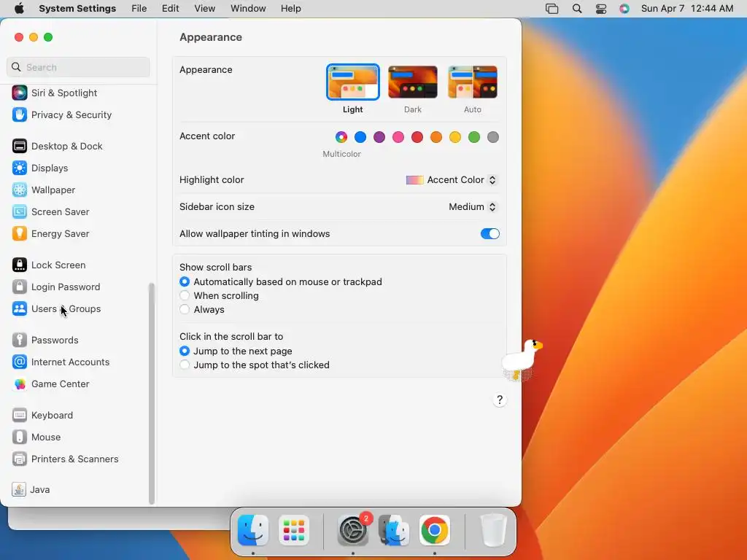
Task: Select the red accent color
Action: click(x=417, y=137)
